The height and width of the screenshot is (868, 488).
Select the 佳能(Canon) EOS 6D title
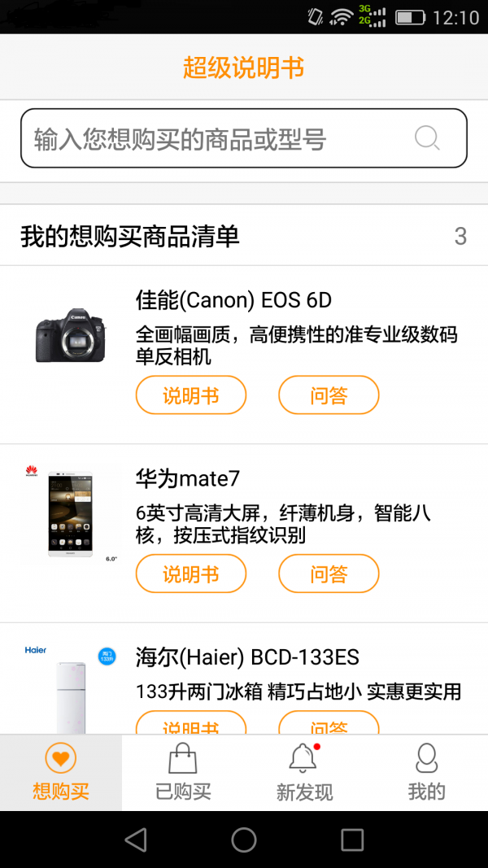[233, 300]
